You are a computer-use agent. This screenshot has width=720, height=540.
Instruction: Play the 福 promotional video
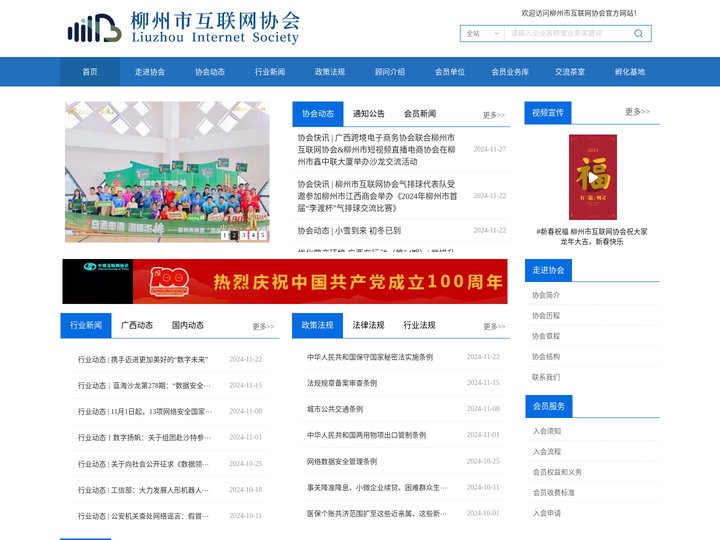pos(593,177)
